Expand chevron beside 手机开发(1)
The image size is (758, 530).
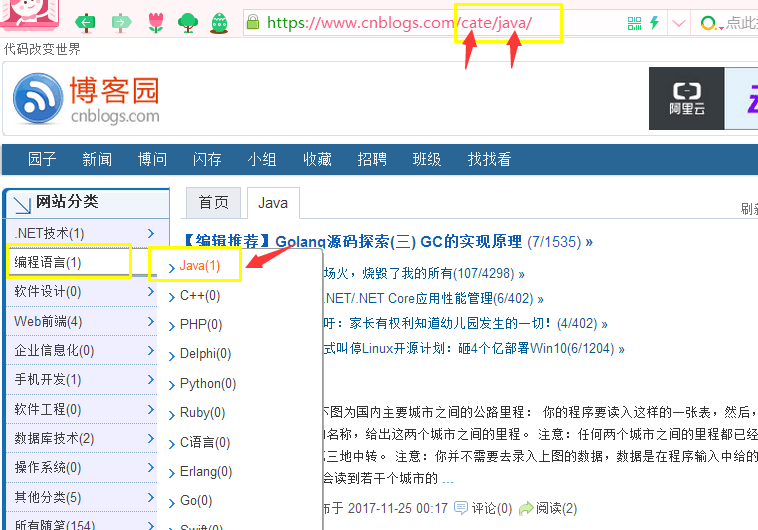(151, 380)
